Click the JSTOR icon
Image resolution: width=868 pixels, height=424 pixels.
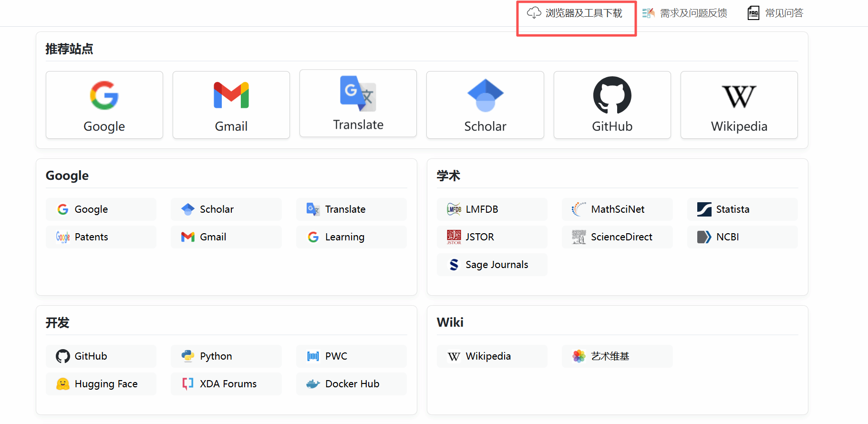[x=454, y=237]
